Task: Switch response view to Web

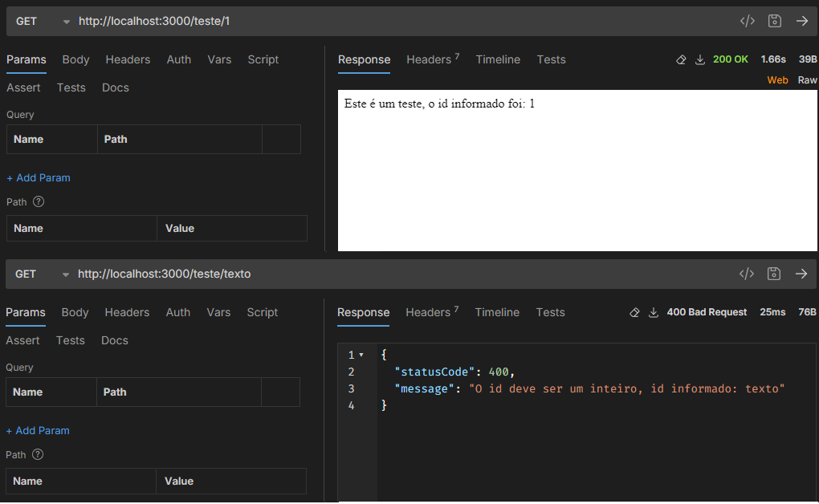Action: 777,80
